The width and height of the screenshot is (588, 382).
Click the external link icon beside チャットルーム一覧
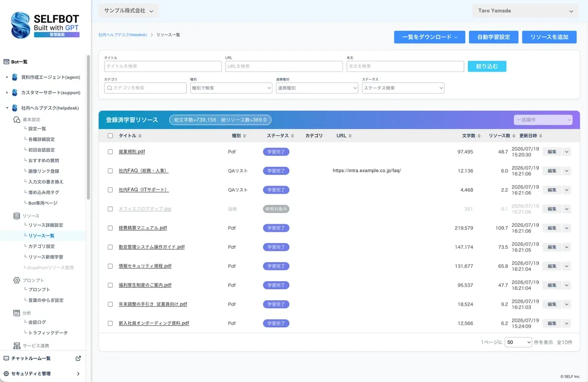point(78,358)
